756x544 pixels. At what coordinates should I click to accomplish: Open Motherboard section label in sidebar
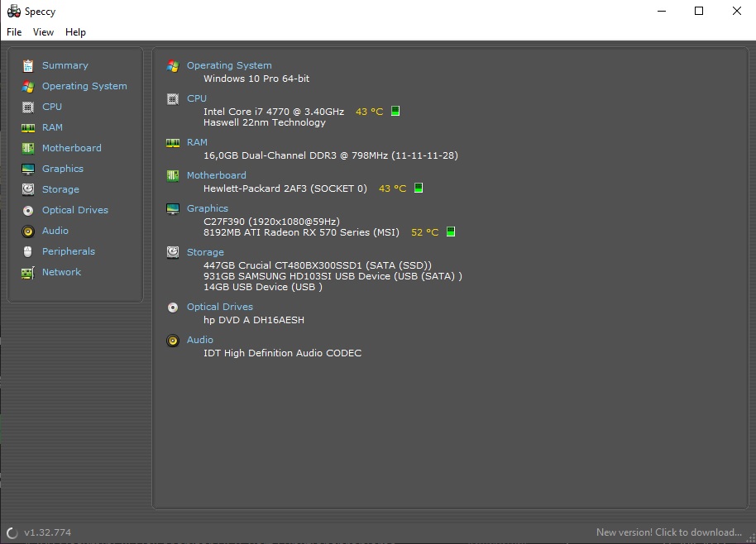click(x=72, y=148)
